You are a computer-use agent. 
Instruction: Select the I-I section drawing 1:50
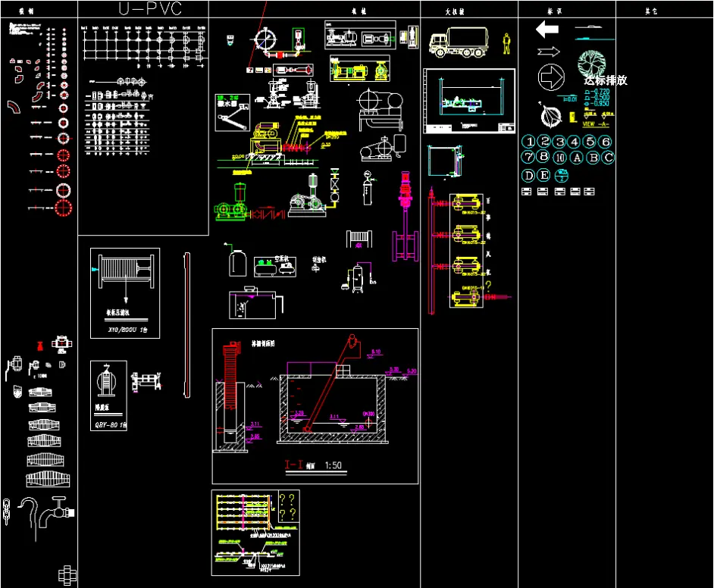click(x=315, y=406)
